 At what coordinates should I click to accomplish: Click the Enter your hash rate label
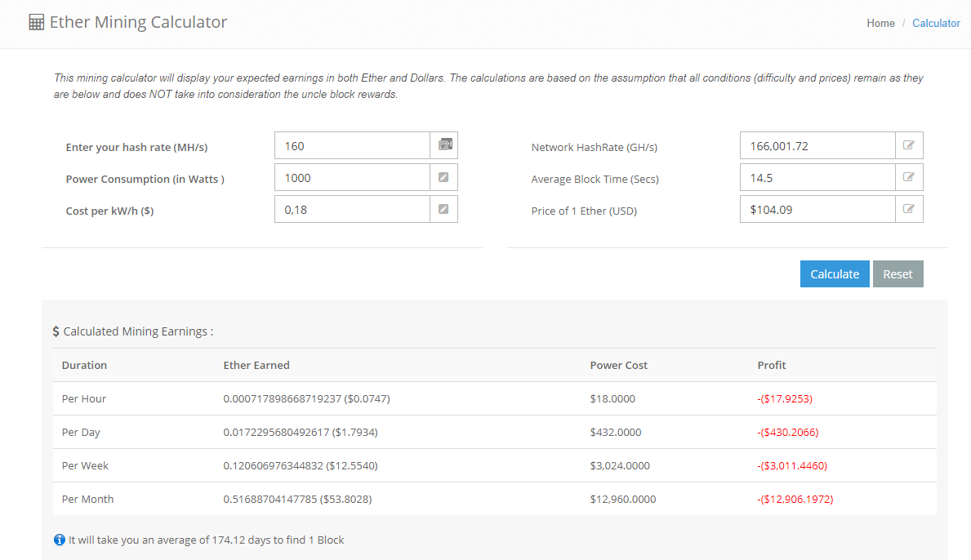click(136, 147)
